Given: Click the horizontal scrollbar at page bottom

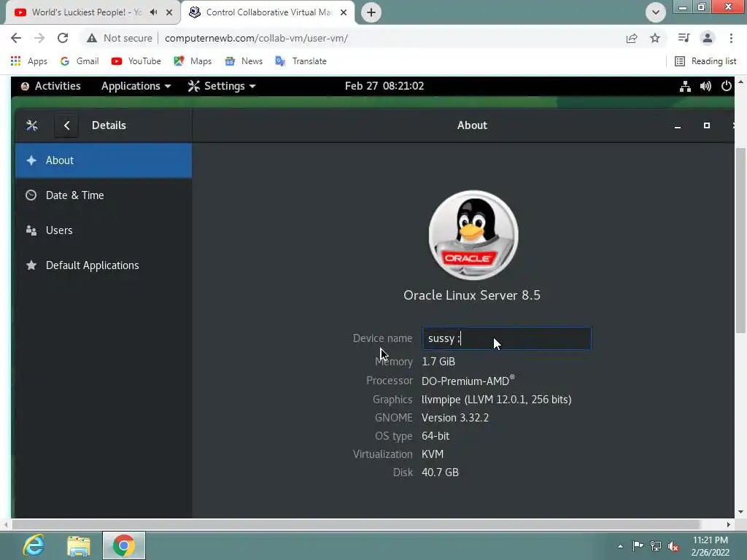Looking at the screenshot, I should (355, 525).
